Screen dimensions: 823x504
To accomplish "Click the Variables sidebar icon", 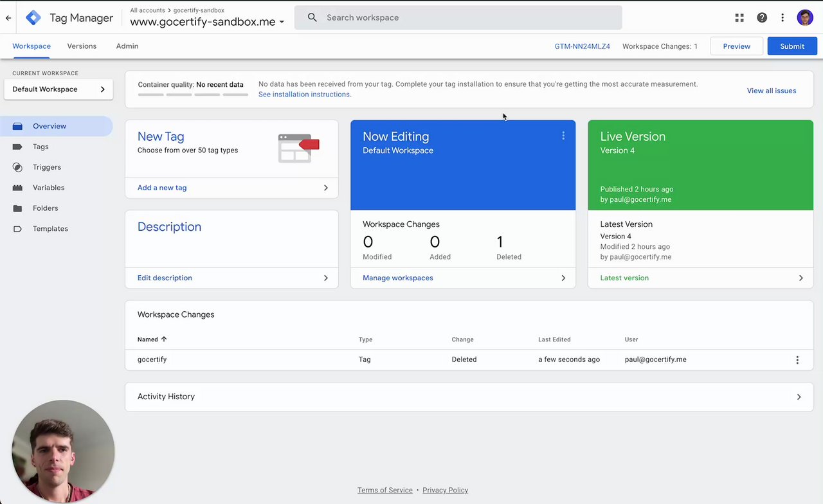I will pyautogui.click(x=18, y=188).
